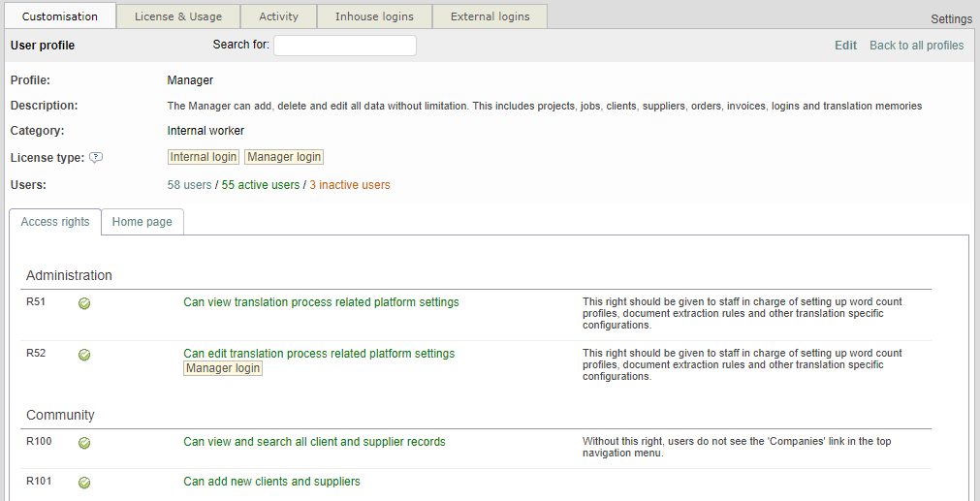Click the Search for input field
980x501 pixels.
coord(345,46)
